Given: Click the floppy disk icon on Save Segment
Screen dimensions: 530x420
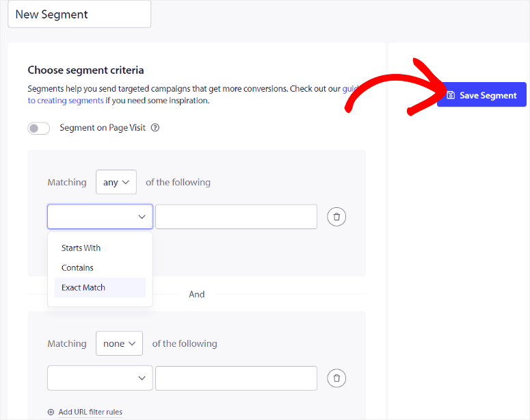Looking at the screenshot, I should 451,95.
